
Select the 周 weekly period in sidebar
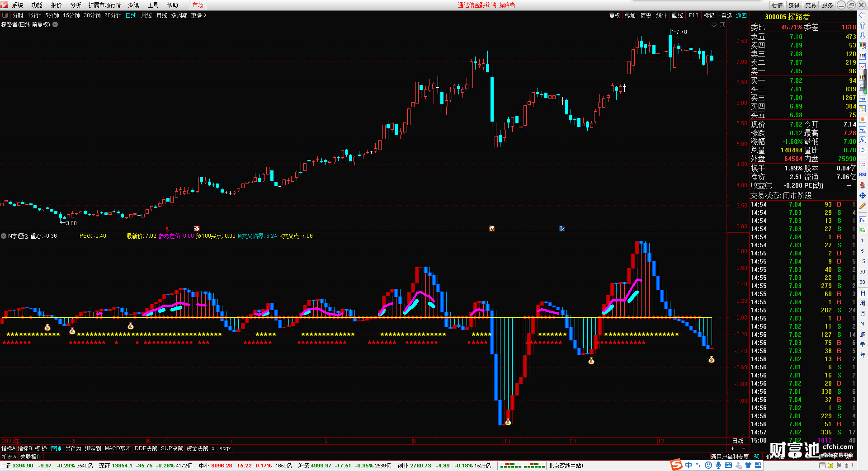pyautogui.click(x=862, y=303)
